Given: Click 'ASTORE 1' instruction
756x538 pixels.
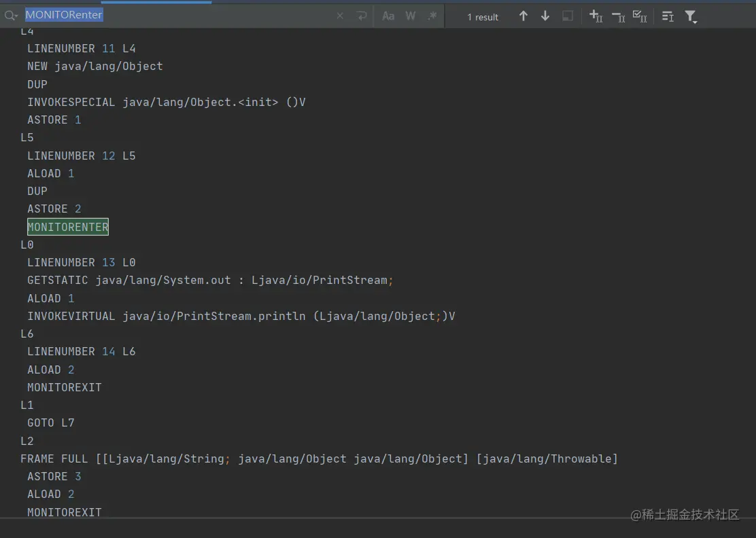Looking at the screenshot, I should (x=54, y=120).
